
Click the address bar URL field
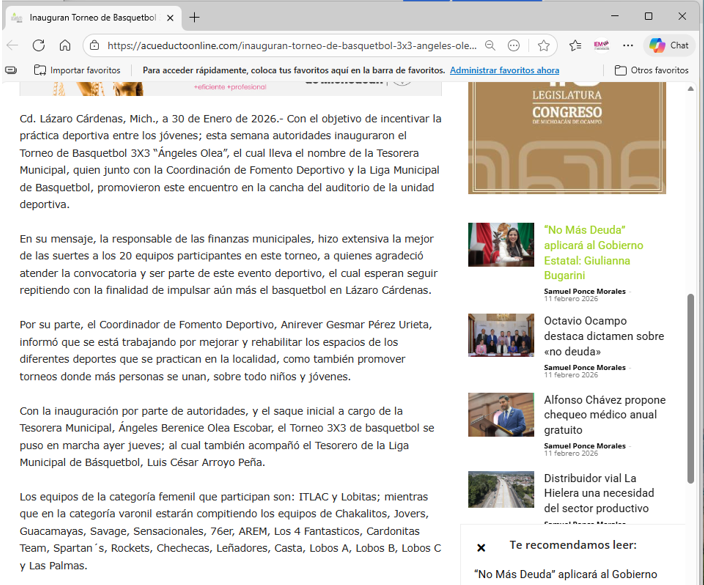[292, 45]
